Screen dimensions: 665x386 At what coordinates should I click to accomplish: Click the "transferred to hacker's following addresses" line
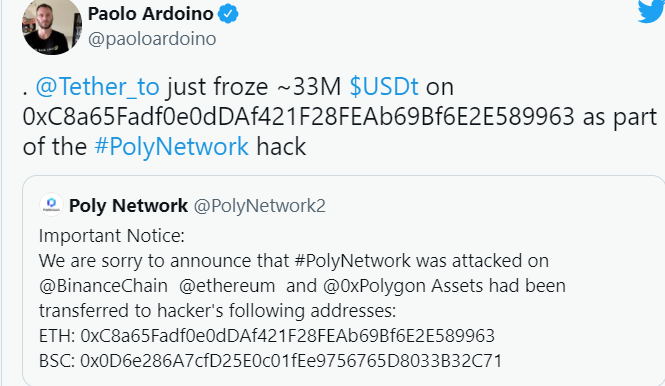point(217,311)
